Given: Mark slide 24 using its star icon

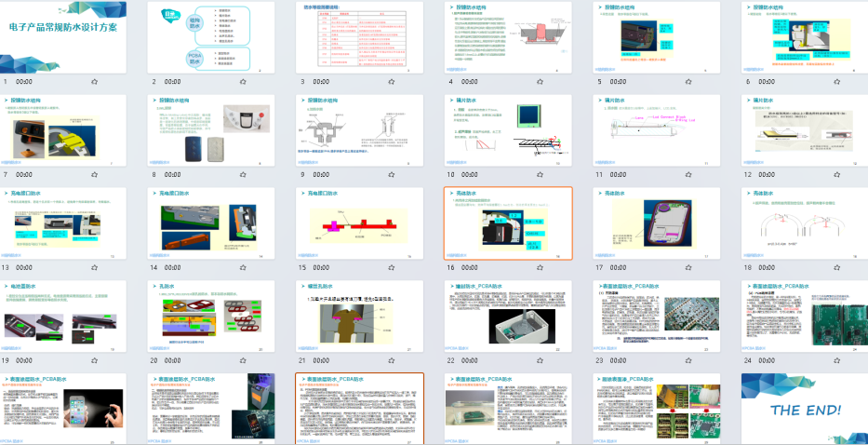Looking at the screenshot, I should [x=837, y=361].
